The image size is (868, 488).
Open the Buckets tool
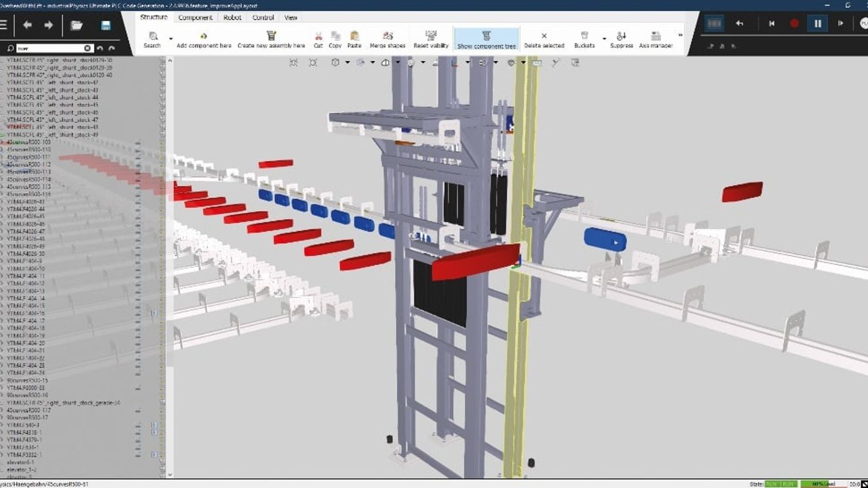pyautogui.click(x=584, y=39)
